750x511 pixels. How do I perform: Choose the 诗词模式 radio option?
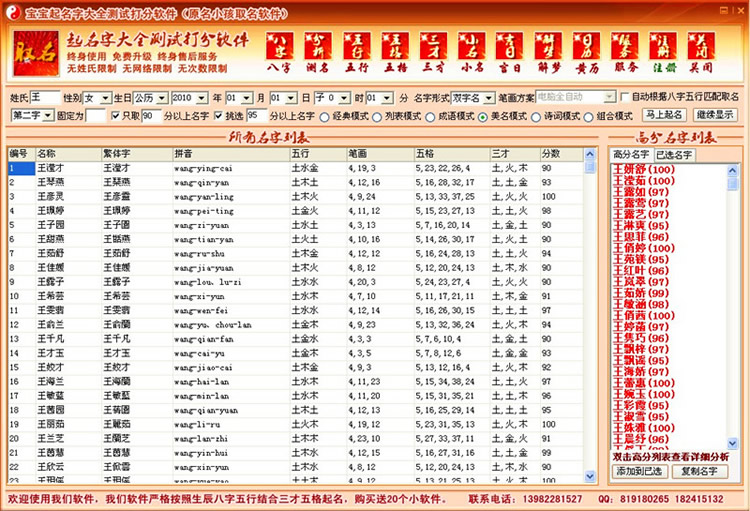point(547,115)
